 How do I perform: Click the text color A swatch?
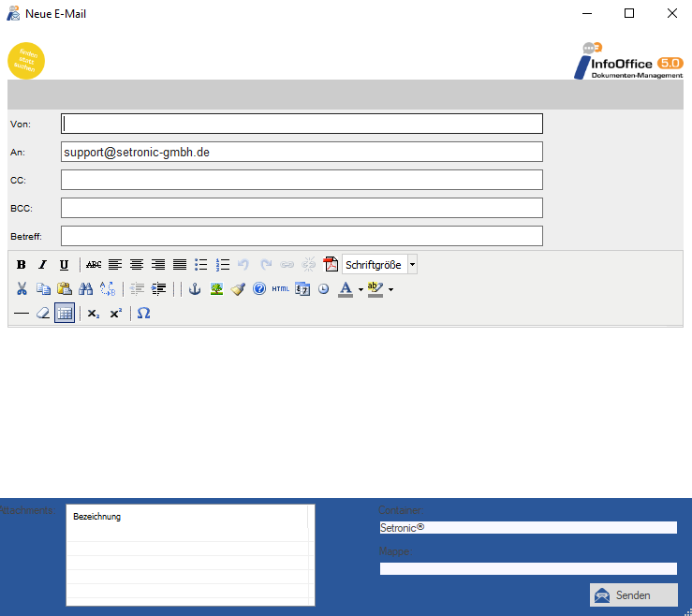coord(346,289)
